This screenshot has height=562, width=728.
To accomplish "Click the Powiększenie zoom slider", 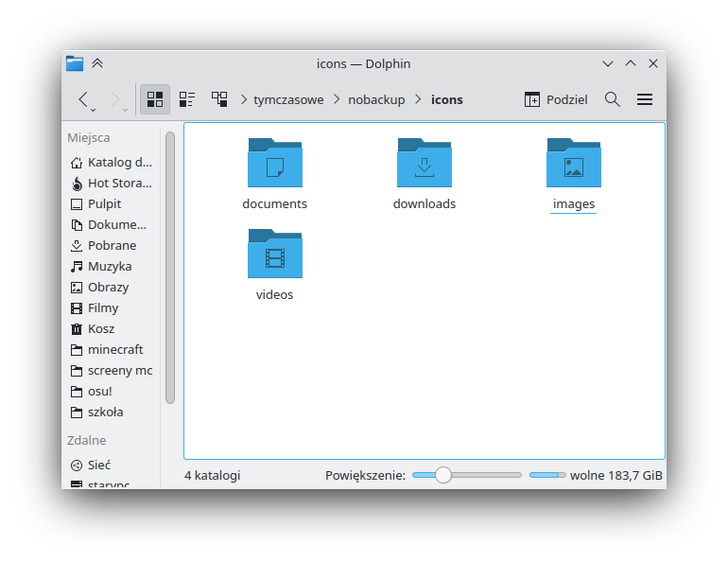I will [x=466, y=475].
